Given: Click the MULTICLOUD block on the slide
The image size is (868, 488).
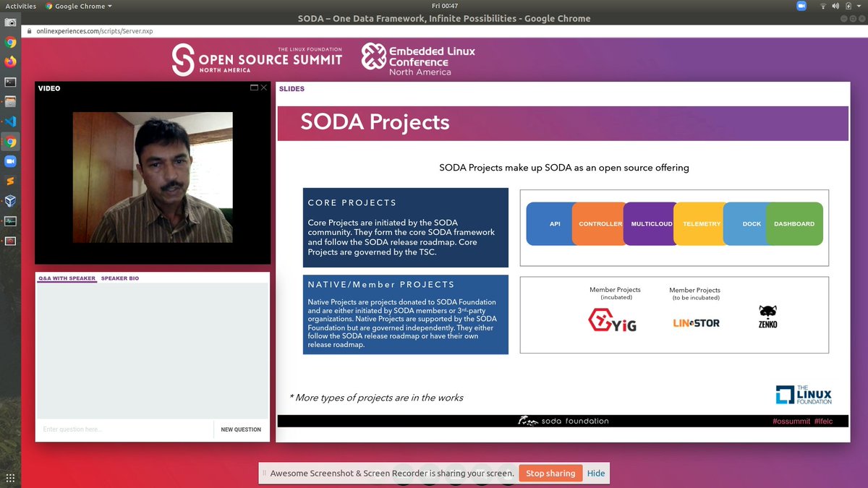Looking at the screenshot, I should coord(649,224).
